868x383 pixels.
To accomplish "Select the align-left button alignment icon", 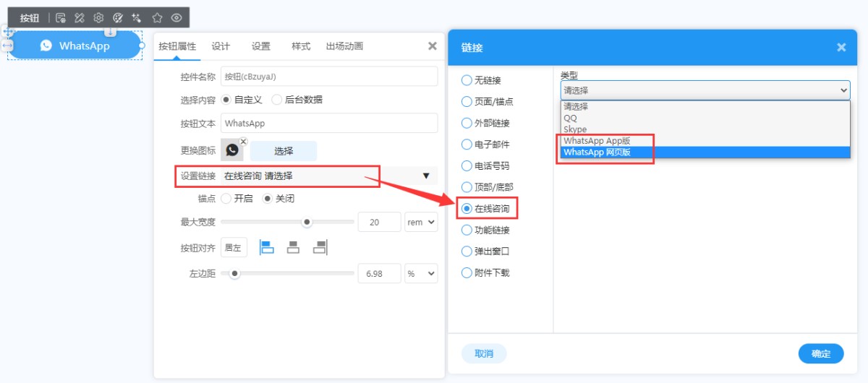I will click(267, 247).
